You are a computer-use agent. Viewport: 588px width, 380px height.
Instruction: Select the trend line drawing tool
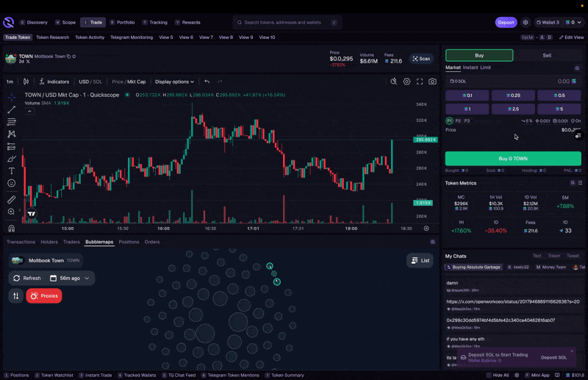click(x=12, y=110)
